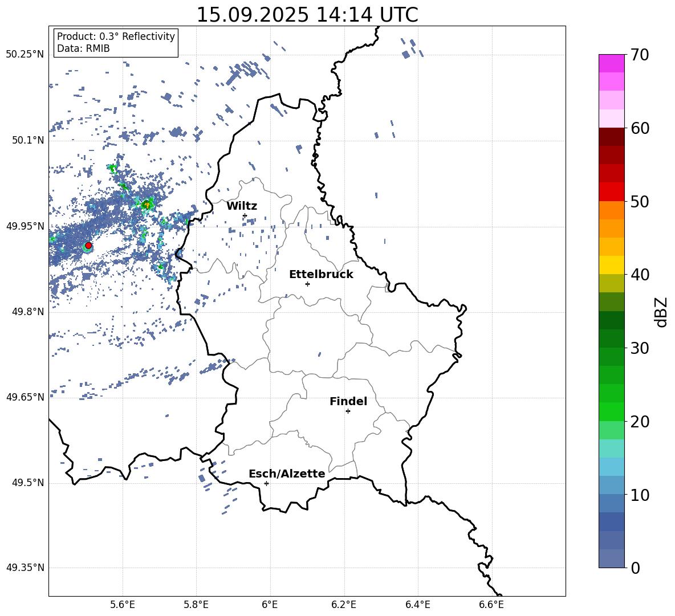
Task: Click the 6.2°E longitude label
Action: [344, 605]
